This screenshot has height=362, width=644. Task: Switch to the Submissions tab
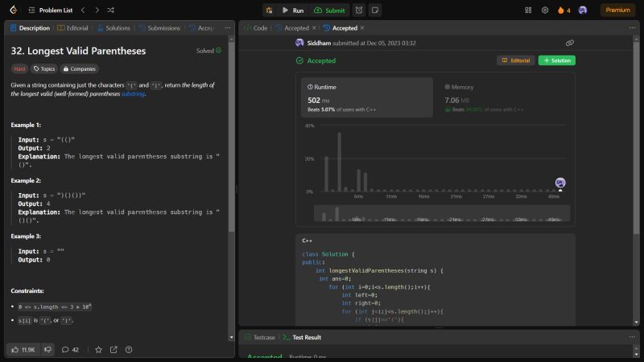point(159,28)
